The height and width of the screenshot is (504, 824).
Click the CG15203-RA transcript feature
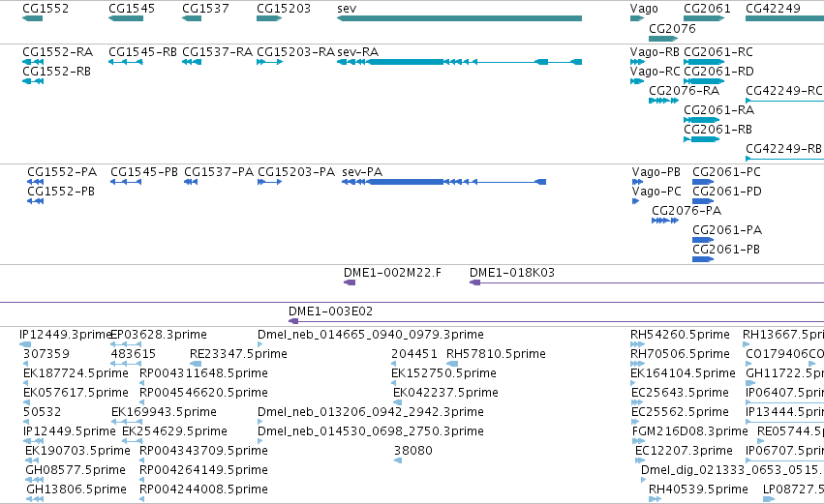click(269, 62)
